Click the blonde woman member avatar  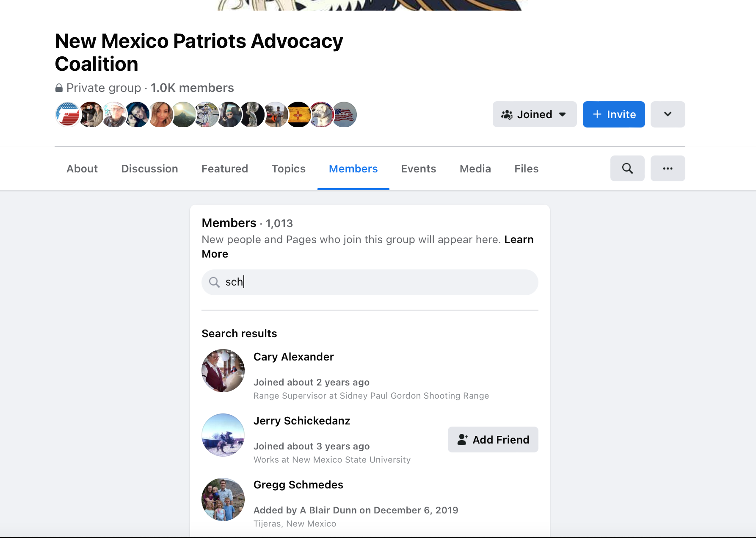[x=160, y=114]
